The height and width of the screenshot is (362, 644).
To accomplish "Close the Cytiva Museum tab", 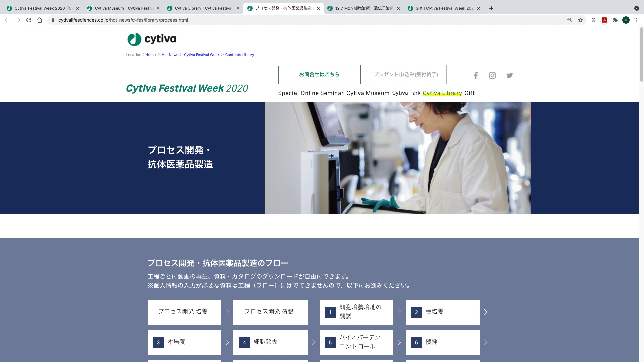I will coord(158,8).
